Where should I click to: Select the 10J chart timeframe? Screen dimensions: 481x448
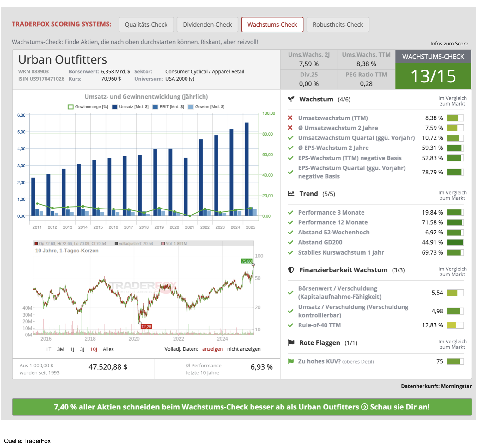click(94, 349)
